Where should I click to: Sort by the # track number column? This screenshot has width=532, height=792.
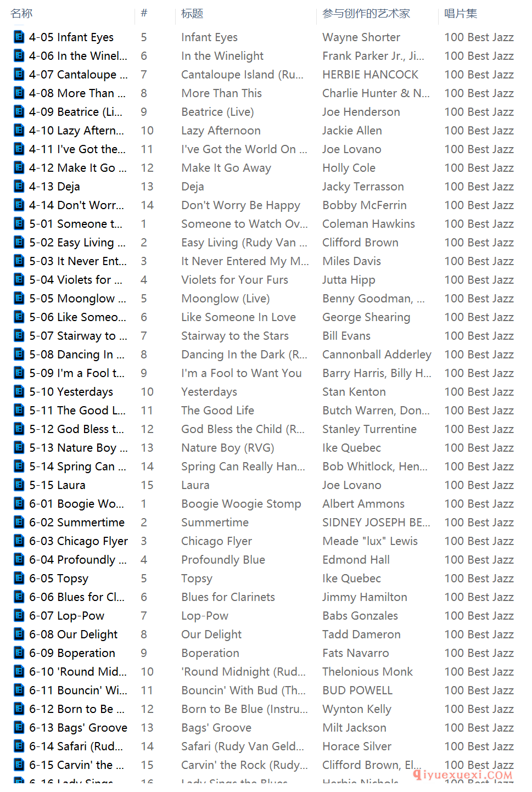point(144,13)
